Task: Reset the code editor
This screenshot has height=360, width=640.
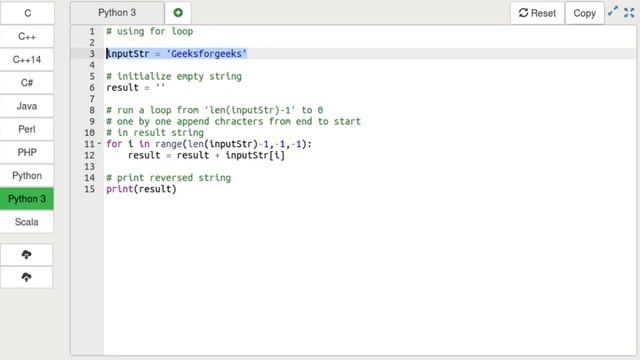Action: (537, 13)
